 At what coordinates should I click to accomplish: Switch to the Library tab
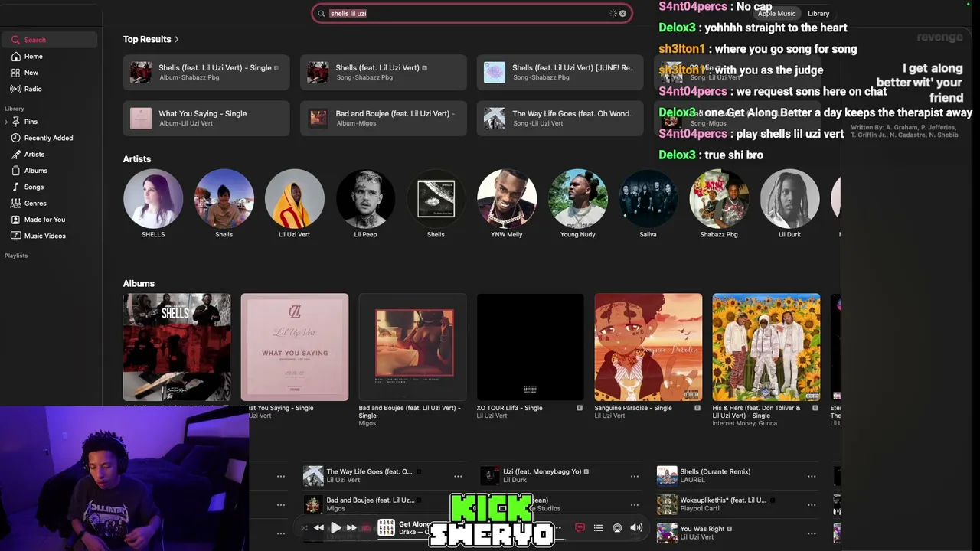click(818, 13)
